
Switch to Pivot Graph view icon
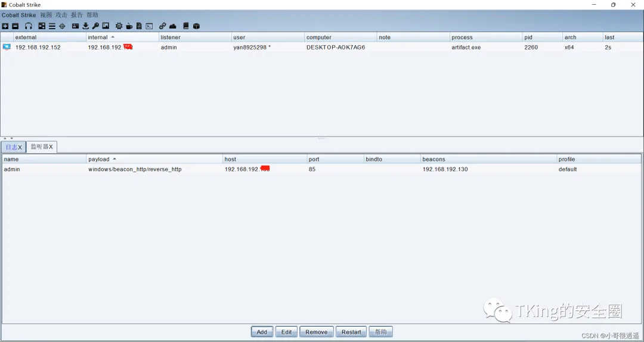[42, 26]
